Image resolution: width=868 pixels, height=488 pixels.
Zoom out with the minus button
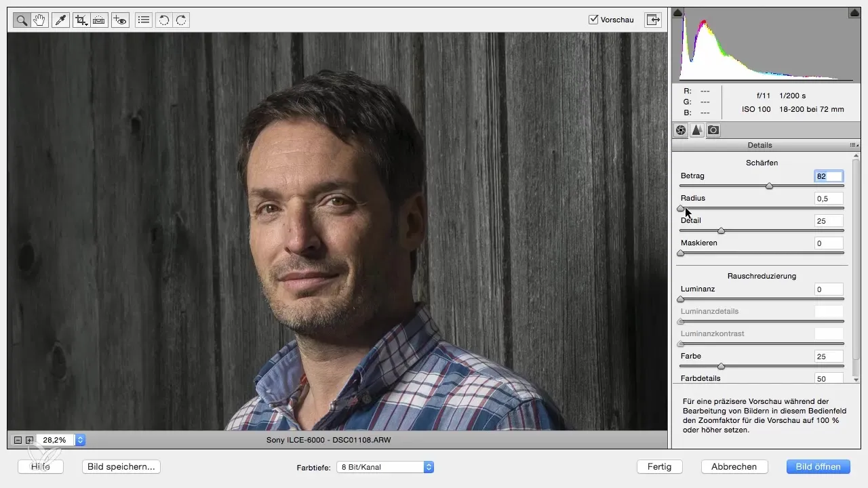18,440
